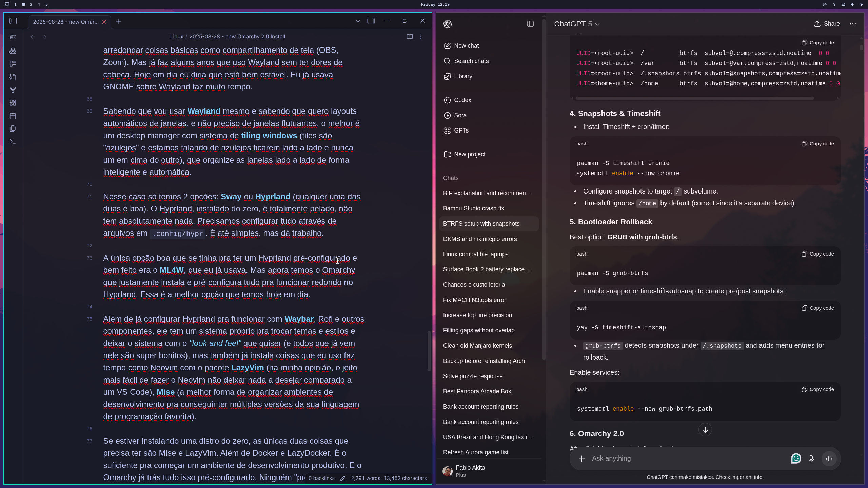
Task: Click the checklist-grid ribbon icon in Obsidian
Action: coord(13,64)
